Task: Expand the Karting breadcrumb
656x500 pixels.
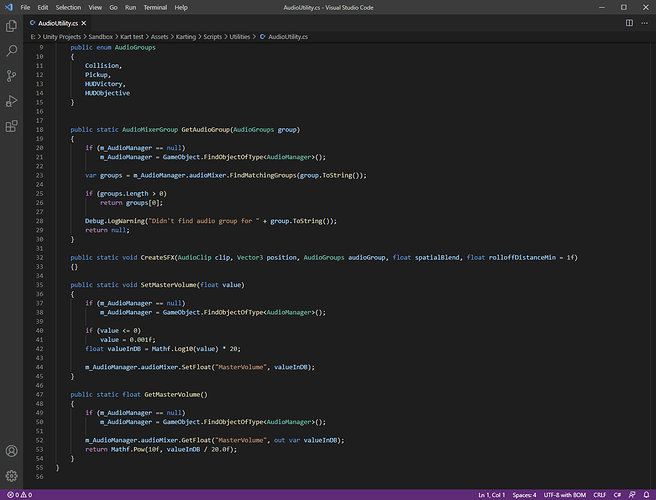Action: tap(186, 37)
